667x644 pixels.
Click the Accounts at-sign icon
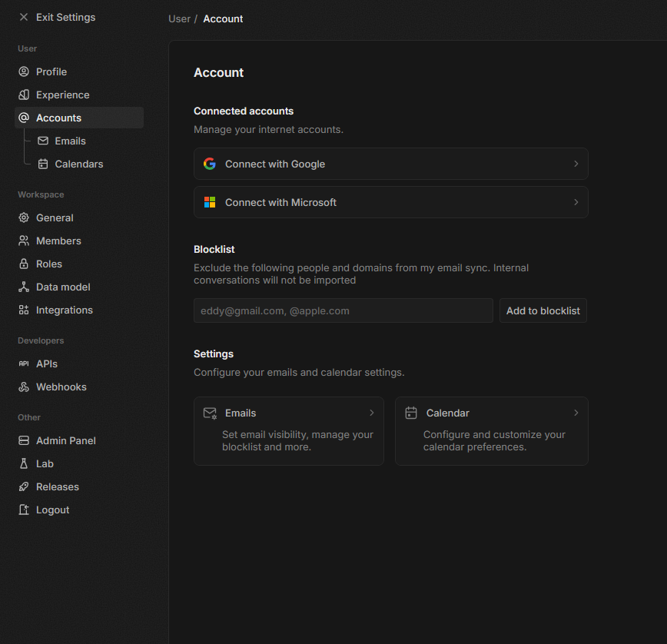click(24, 118)
